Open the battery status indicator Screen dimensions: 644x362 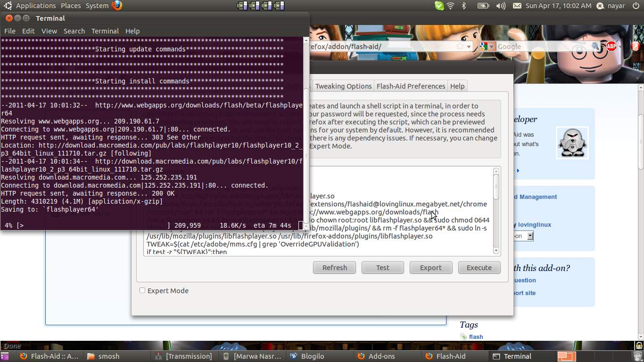tap(483, 6)
